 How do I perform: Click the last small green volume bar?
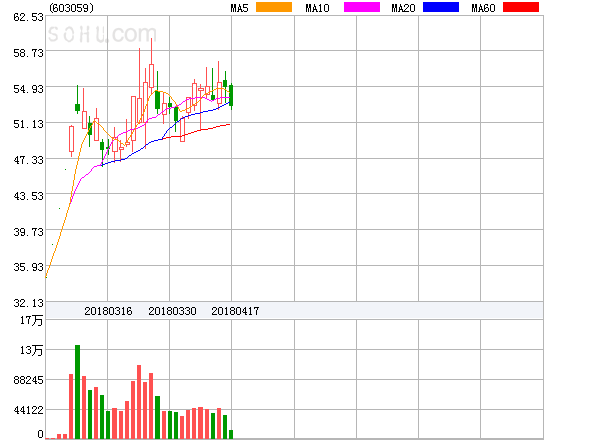coord(231,434)
